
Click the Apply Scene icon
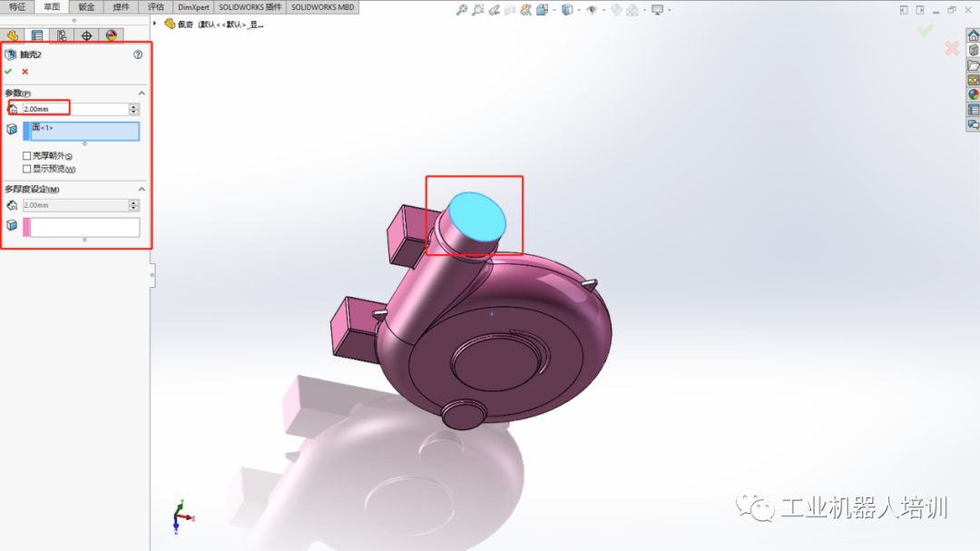tap(632, 9)
